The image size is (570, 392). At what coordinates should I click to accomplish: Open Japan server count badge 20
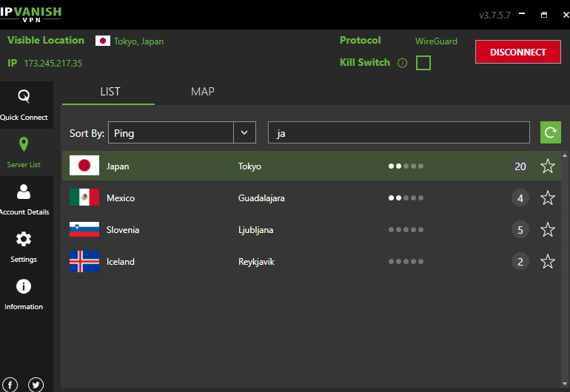click(520, 166)
